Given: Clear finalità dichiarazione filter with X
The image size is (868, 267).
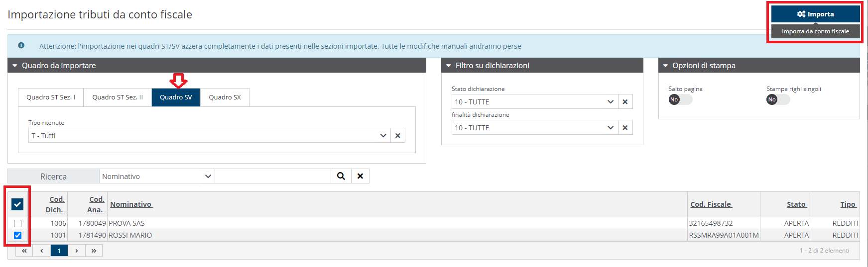Looking at the screenshot, I should 625,128.
